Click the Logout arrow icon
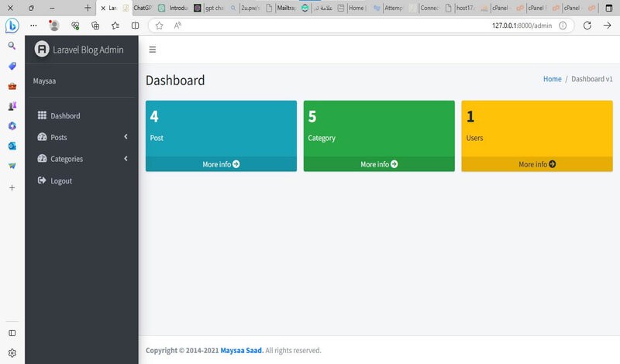The width and height of the screenshot is (620, 364). [42, 180]
